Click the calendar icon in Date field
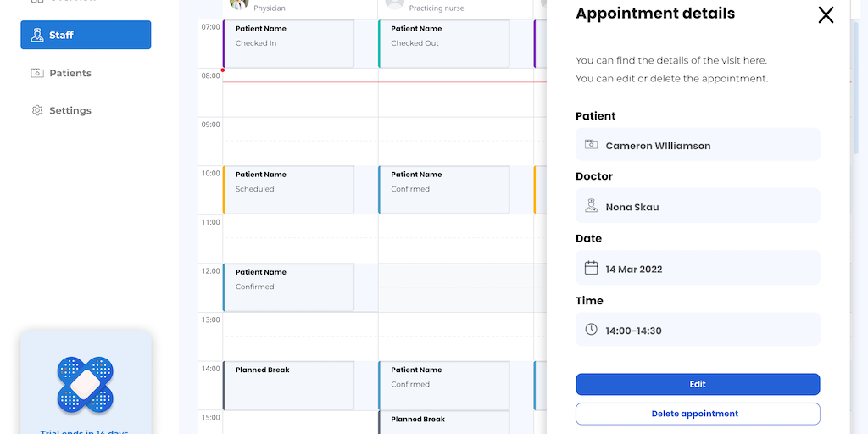 (x=592, y=269)
